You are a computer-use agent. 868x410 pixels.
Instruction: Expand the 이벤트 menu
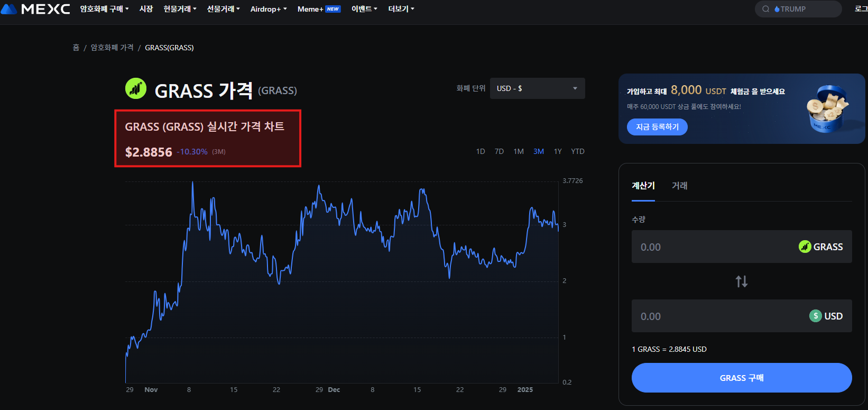point(364,9)
